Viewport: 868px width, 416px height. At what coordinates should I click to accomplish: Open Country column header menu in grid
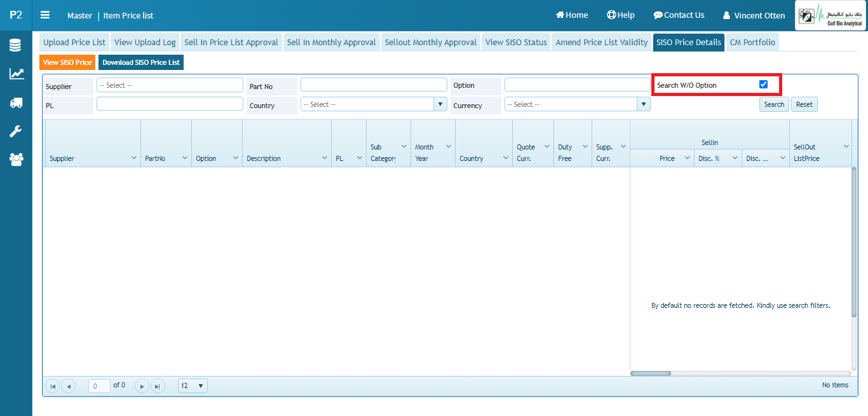click(x=506, y=157)
